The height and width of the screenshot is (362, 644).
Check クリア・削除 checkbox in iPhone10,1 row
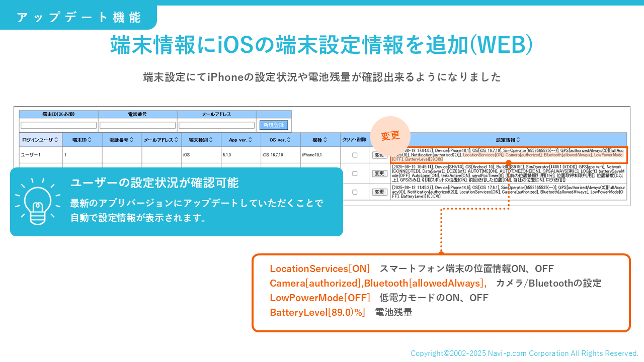click(355, 155)
